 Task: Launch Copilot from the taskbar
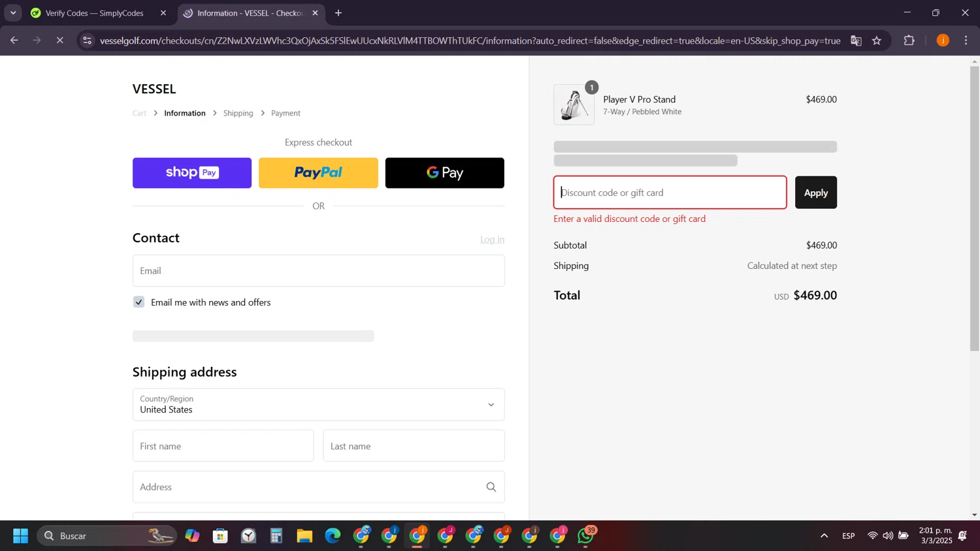(x=192, y=536)
